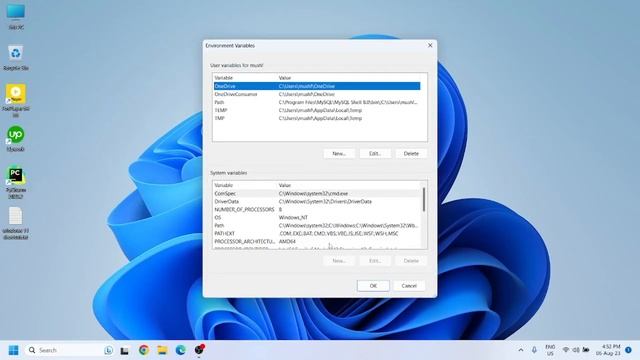This screenshot has height=360, width=640.
Task: Select the DriverData system variable row
Action: click(317, 202)
